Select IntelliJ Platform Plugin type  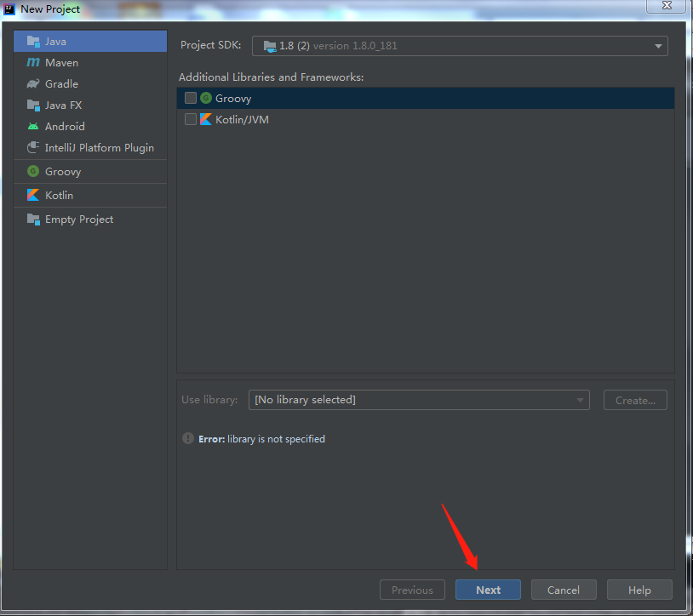(x=90, y=147)
